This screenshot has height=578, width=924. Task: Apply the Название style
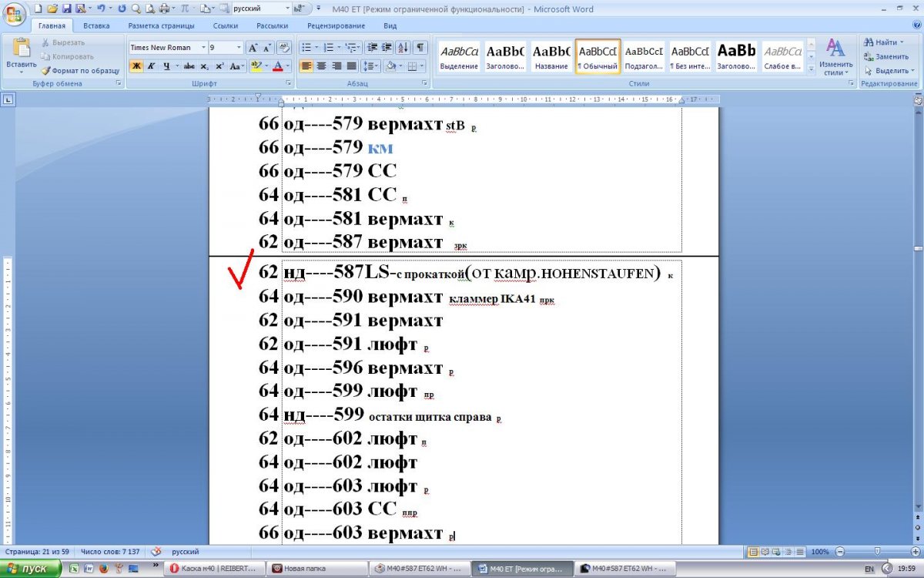[551, 55]
